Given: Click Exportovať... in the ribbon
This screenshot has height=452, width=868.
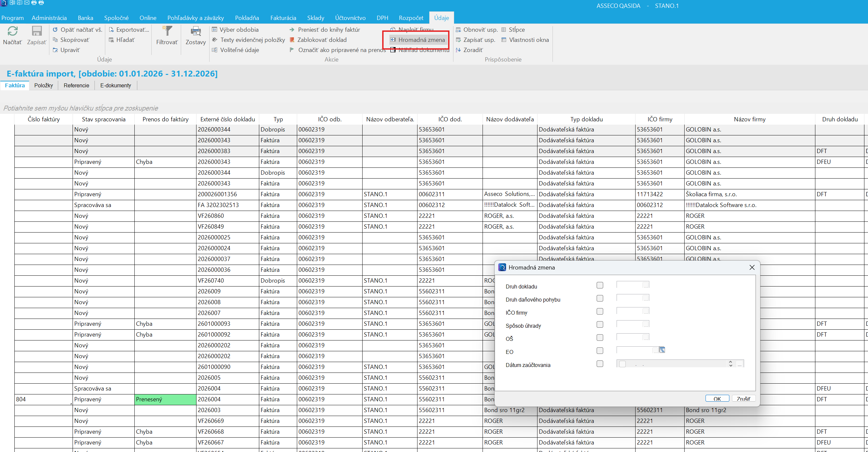Looking at the screenshot, I should coord(129,30).
